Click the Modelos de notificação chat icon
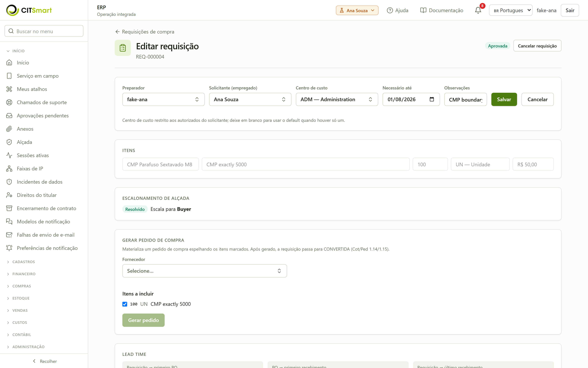Viewport: 588px width, 368px height. [x=9, y=222]
